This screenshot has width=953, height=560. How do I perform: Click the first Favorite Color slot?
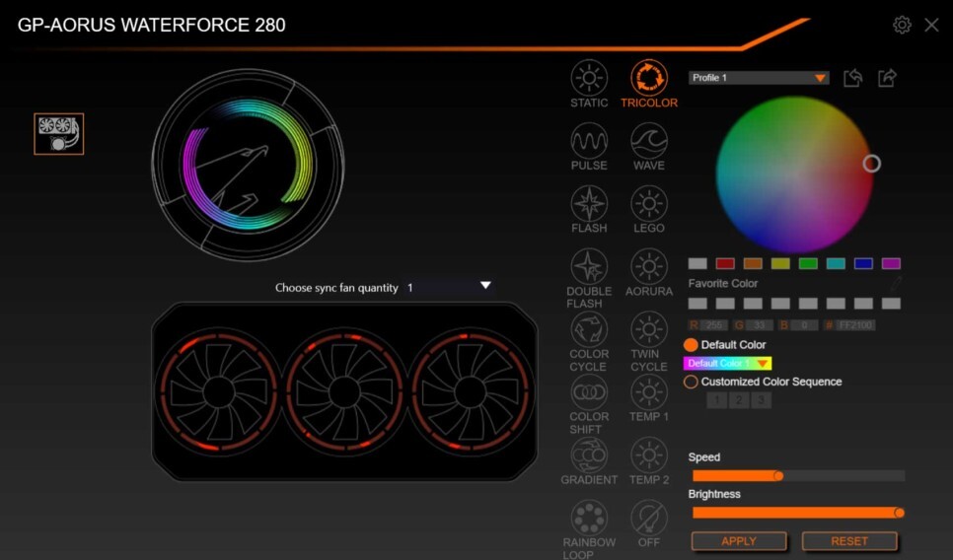697,304
